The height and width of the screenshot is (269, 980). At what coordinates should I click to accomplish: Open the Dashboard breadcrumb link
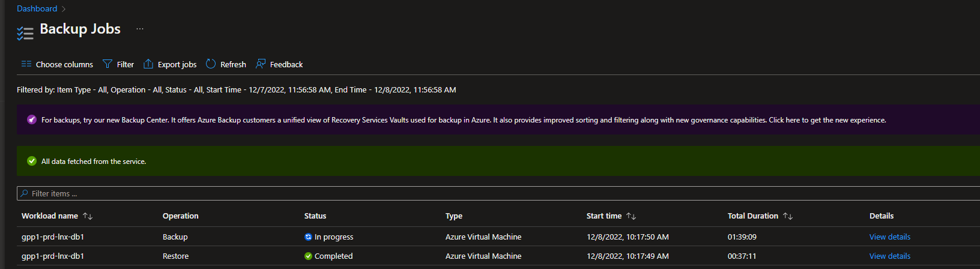click(x=37, y=8)
